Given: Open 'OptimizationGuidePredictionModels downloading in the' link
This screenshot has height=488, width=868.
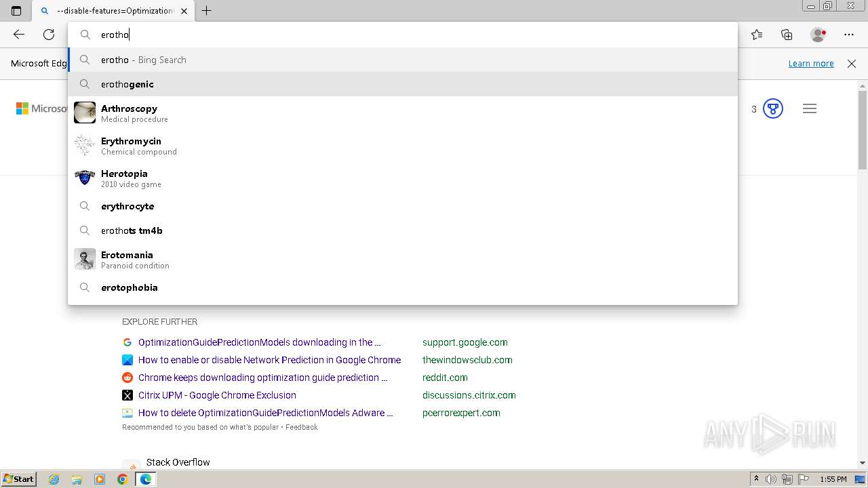Looking at the screenshot, I should pyautogui.click(x=260, y=342).
